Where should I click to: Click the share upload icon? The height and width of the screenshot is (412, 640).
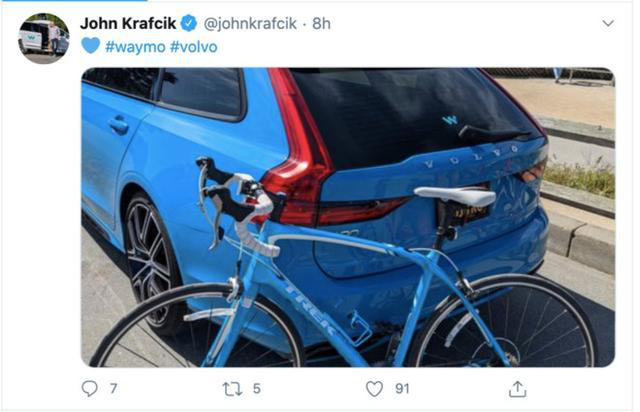pyautogui.click(x=517, y=389)
